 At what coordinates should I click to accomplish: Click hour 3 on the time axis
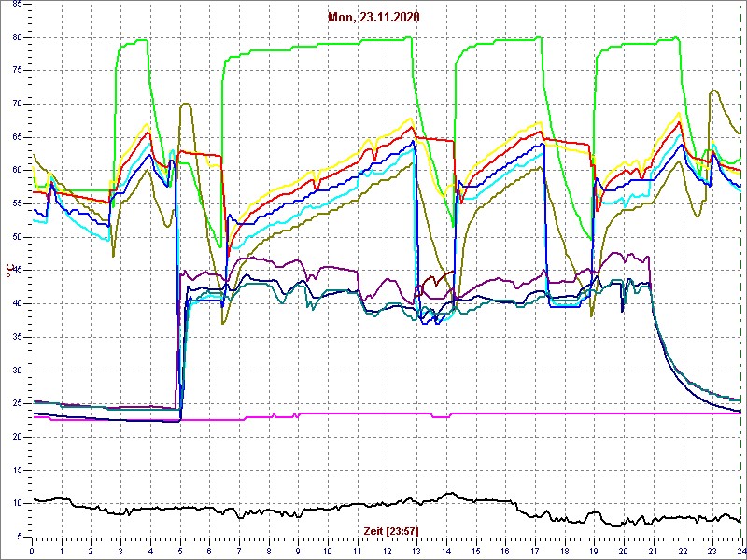[x=120, y=551]
